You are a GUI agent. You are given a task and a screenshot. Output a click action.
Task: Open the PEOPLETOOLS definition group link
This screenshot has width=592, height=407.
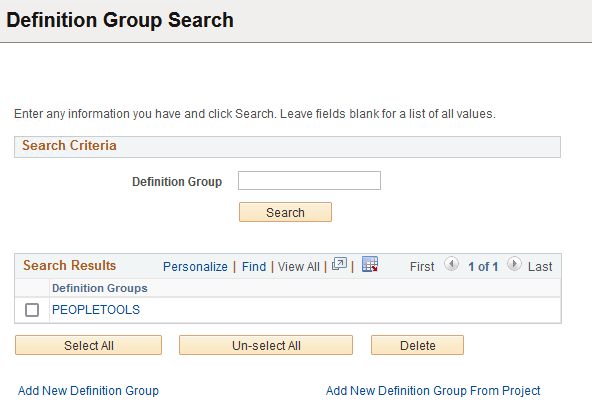pos(96,310)
